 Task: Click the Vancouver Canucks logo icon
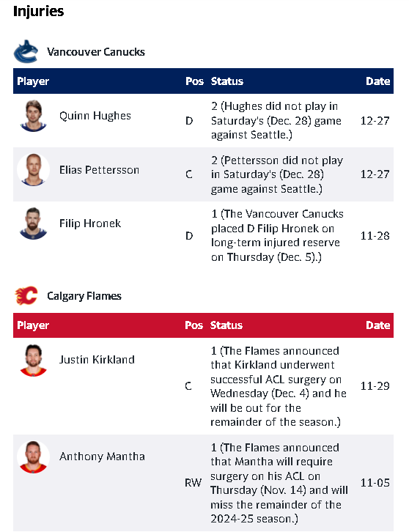(x=26, y=51)
